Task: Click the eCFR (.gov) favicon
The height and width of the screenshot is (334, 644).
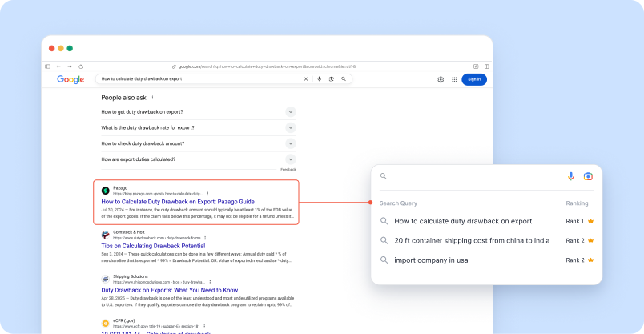Action: click(106, 324)
